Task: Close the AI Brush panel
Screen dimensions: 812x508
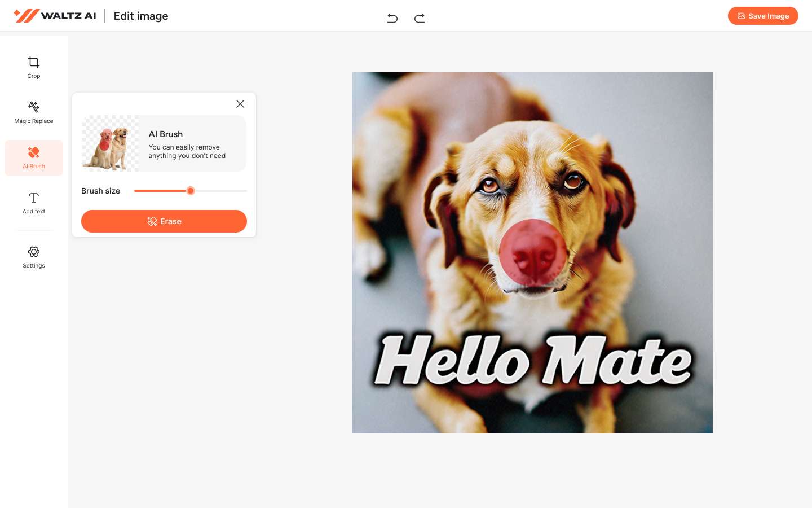Action: pos(240,104)
